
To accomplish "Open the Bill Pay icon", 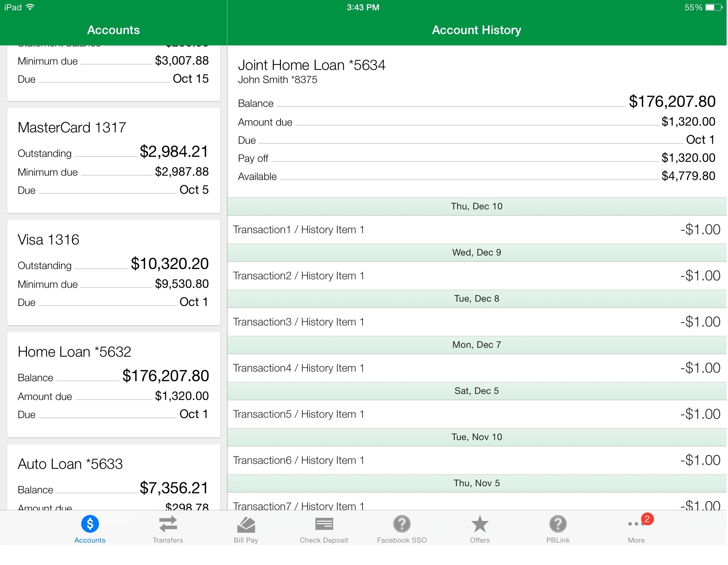I will pyautogui.click(x=246, y=525).
